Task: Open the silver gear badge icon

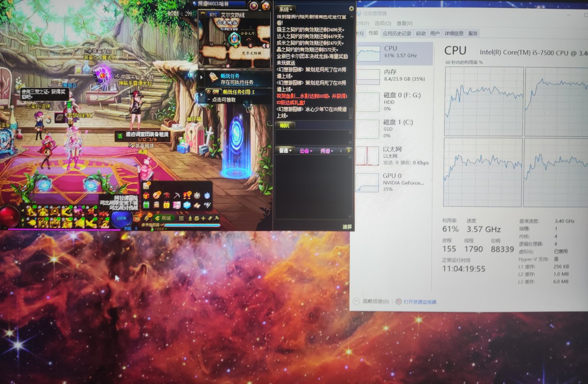Action: click(x=197, y=195)
